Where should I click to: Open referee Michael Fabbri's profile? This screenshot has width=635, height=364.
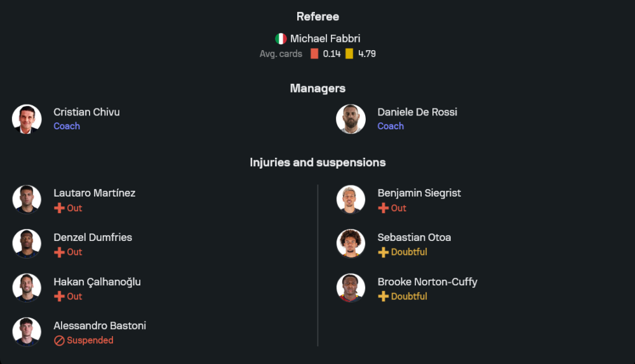pyautogui.click(x=325, y=39)
